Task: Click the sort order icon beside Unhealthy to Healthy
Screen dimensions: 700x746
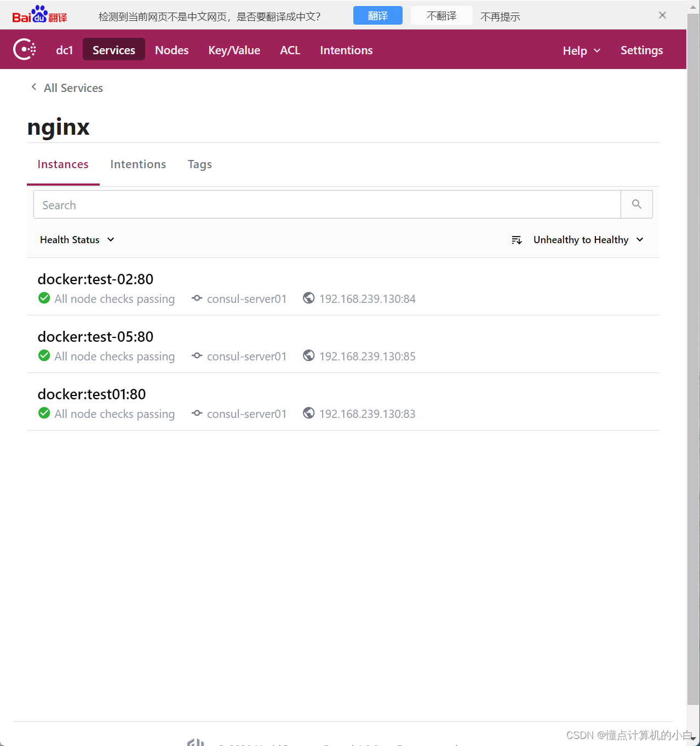Action: (516, 239)
